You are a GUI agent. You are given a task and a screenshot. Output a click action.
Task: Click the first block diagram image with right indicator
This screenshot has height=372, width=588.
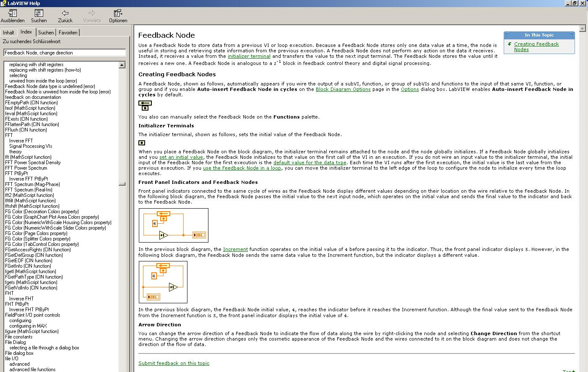click(x=174, y=225)
